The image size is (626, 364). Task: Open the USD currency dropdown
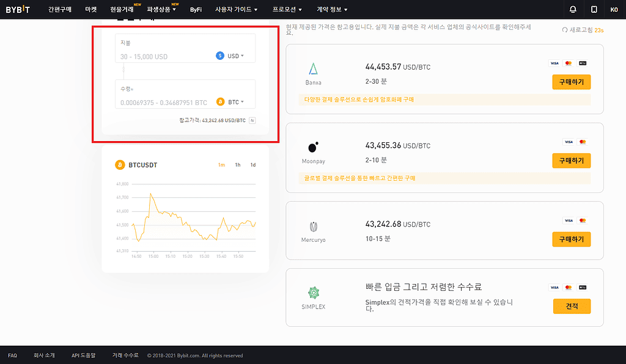point(235,56)
